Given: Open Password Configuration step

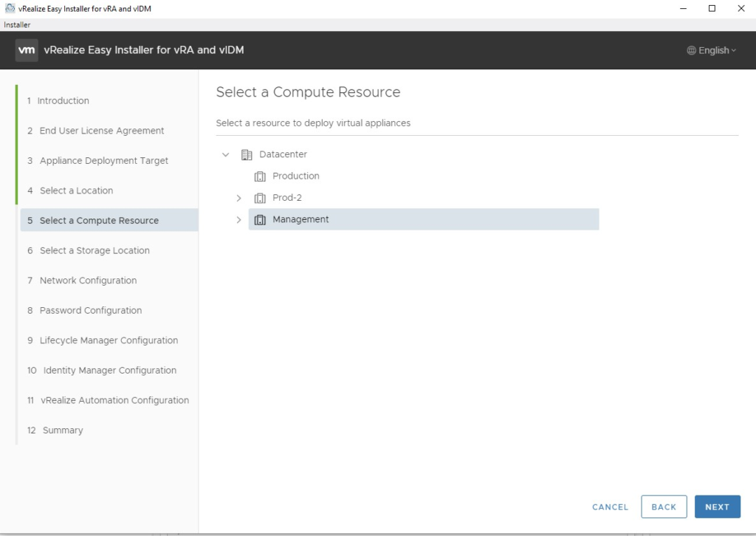Looking at the screenshot, I should tap(85, 310).
